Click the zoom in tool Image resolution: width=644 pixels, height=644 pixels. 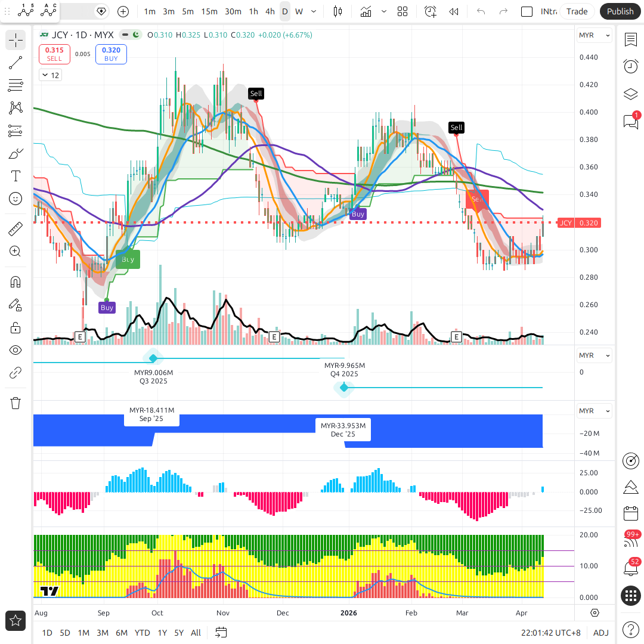pyautogui.click(x=16, y=251)
